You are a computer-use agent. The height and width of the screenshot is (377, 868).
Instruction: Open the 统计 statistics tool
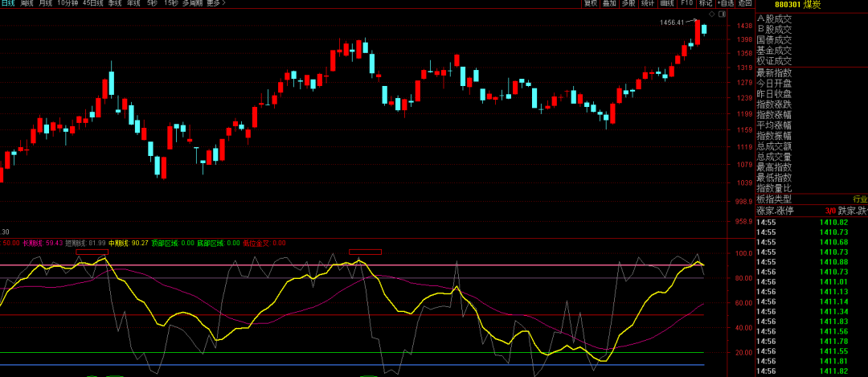pos(648,3)
